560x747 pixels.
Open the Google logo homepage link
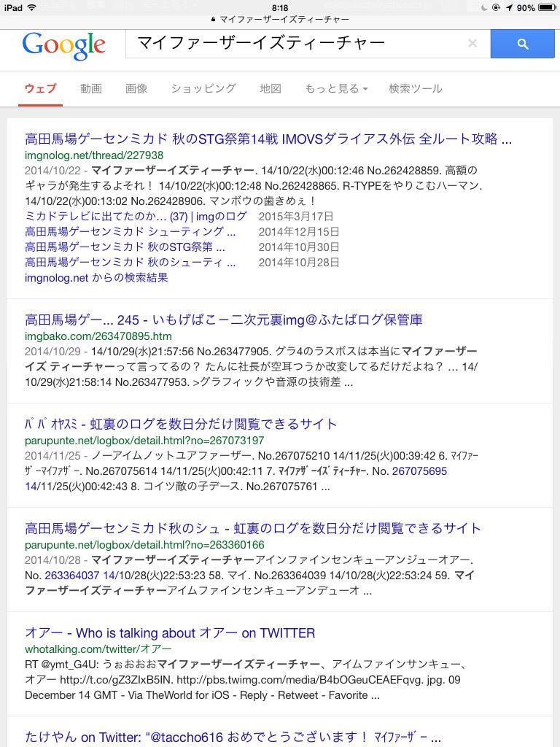tap(64, 45)
